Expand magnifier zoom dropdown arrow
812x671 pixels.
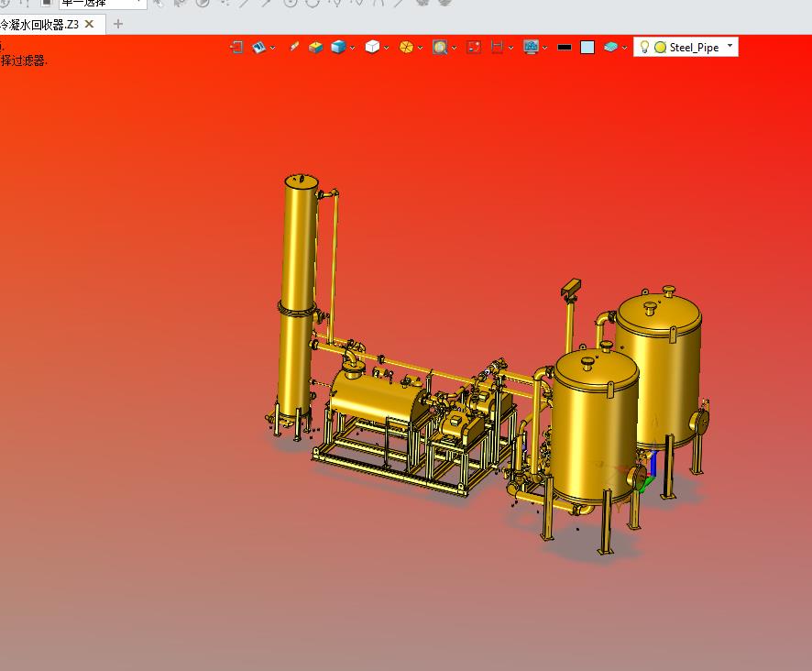(455, 48)
